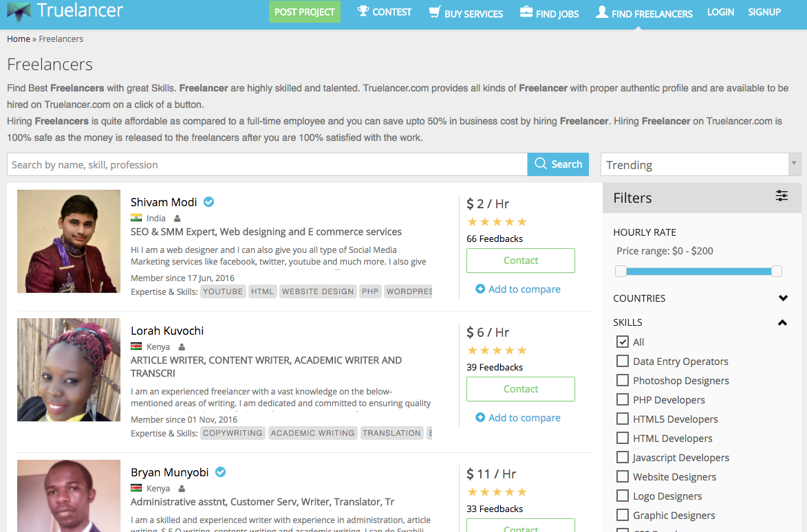Click the PHP skill tag on Shivam's card
This screenshot has height=532, width=807.
pyautogui.click(x=370, y=291)
